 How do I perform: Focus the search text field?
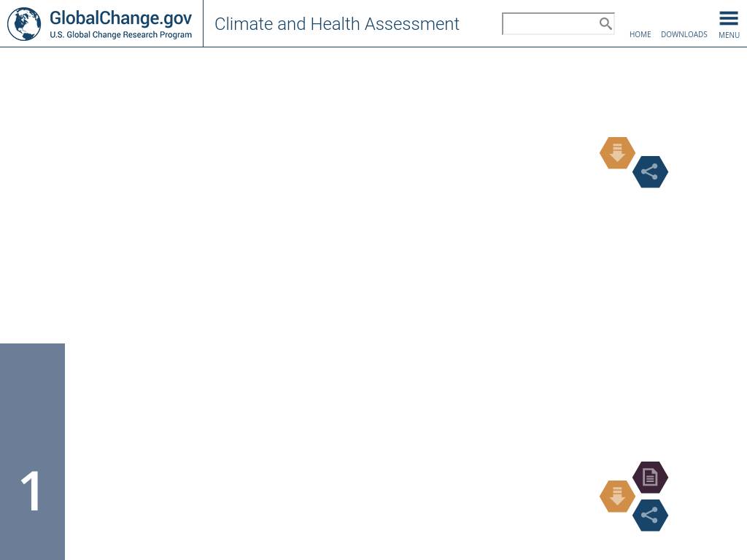550,24
